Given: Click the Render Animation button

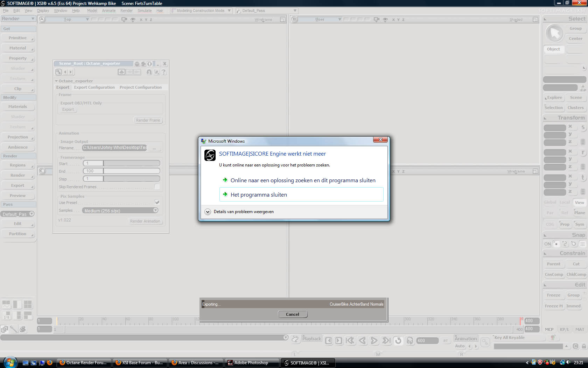Looking at the screenshot, I should pos(145,221).
